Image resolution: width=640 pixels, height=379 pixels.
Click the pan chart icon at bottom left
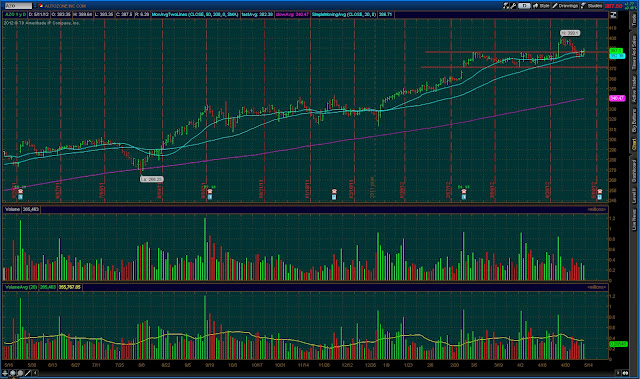pyautogui.click(x=5, y=373)
